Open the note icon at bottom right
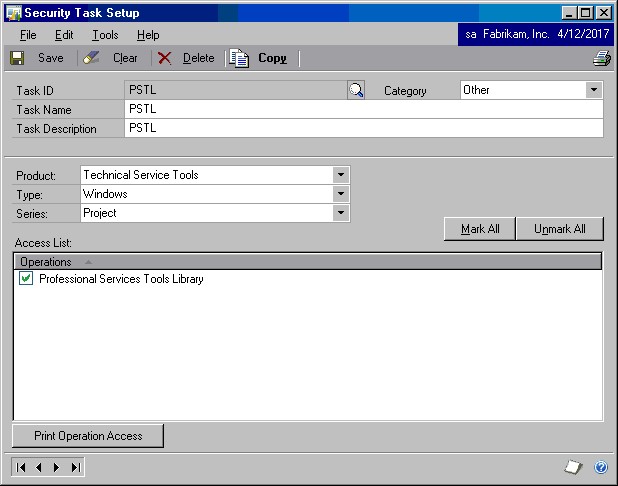The height and width of the screenshot is (486, 618). click(x=573, y=467)
